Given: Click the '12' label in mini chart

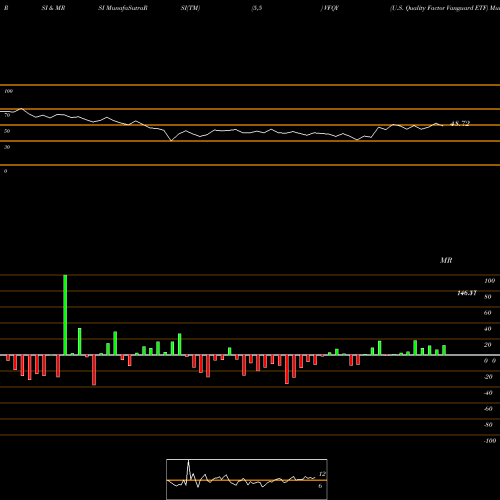Looking at the screenshot, I should point(322,474).
